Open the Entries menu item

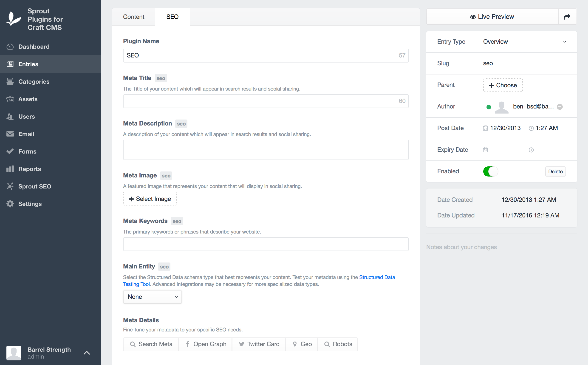tap(28, 64)
